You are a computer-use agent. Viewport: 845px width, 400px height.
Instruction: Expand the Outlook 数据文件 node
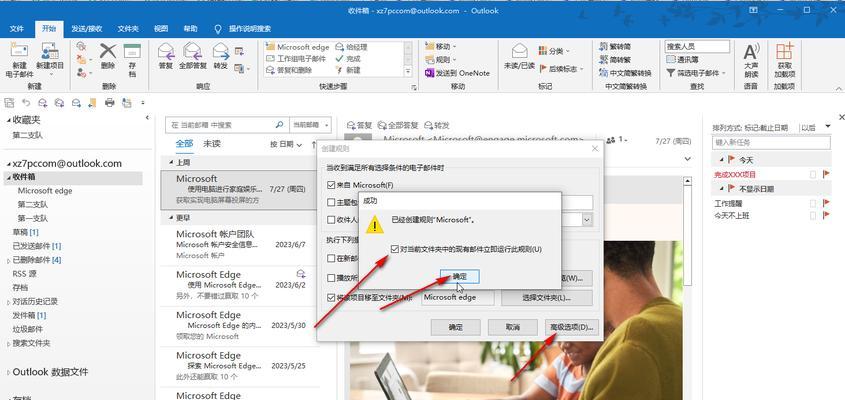[9, 373]
